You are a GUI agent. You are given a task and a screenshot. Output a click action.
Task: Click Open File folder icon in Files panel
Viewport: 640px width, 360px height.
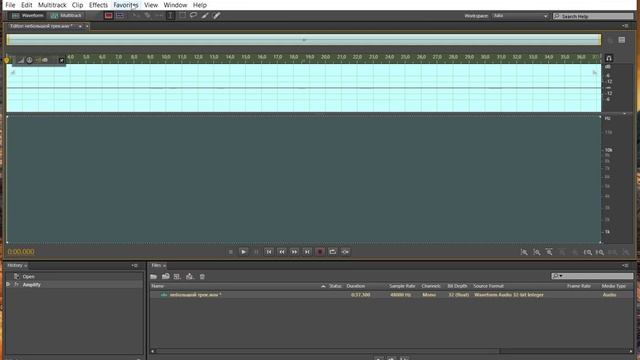tap(154, 277)
